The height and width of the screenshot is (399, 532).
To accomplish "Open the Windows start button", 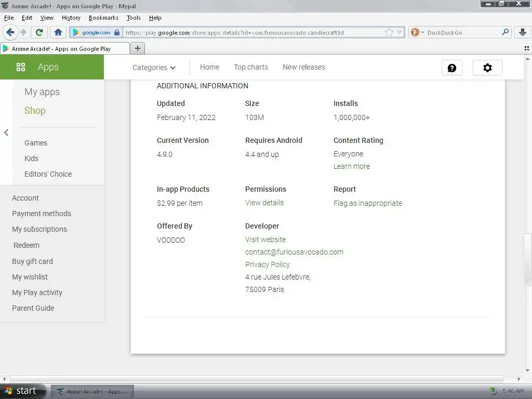I will click(23, 391).
